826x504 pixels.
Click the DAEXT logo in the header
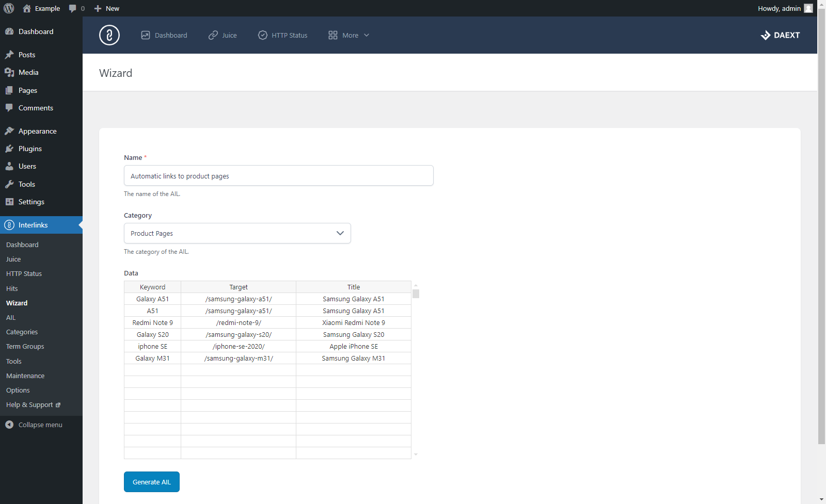point(780,35)
